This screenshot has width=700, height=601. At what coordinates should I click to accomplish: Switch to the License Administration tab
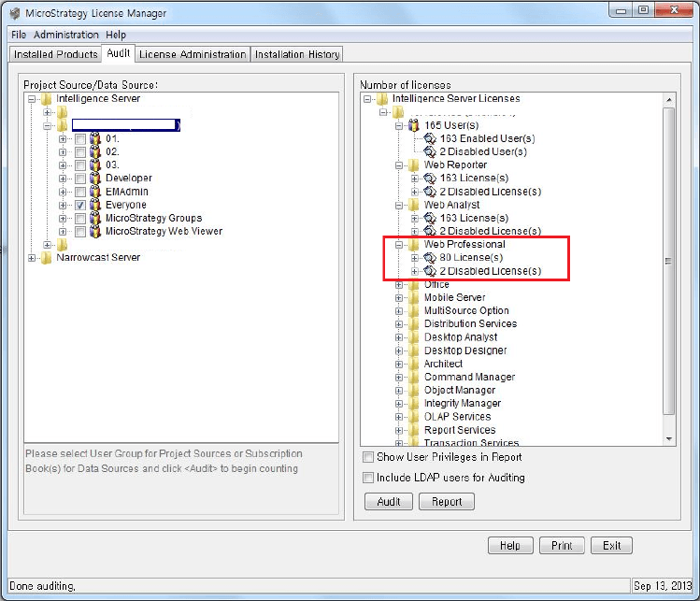(193, 54)
